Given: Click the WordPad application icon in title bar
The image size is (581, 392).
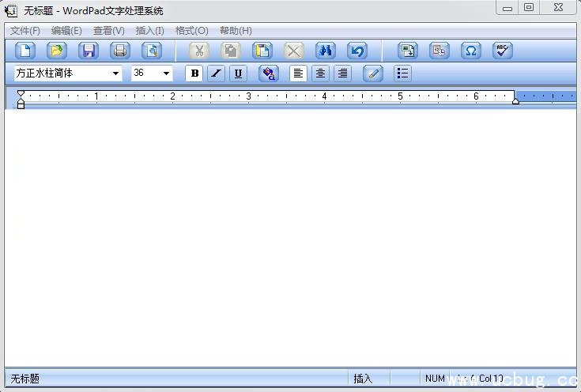Looking at the screenshot, I should coord(10,10).
